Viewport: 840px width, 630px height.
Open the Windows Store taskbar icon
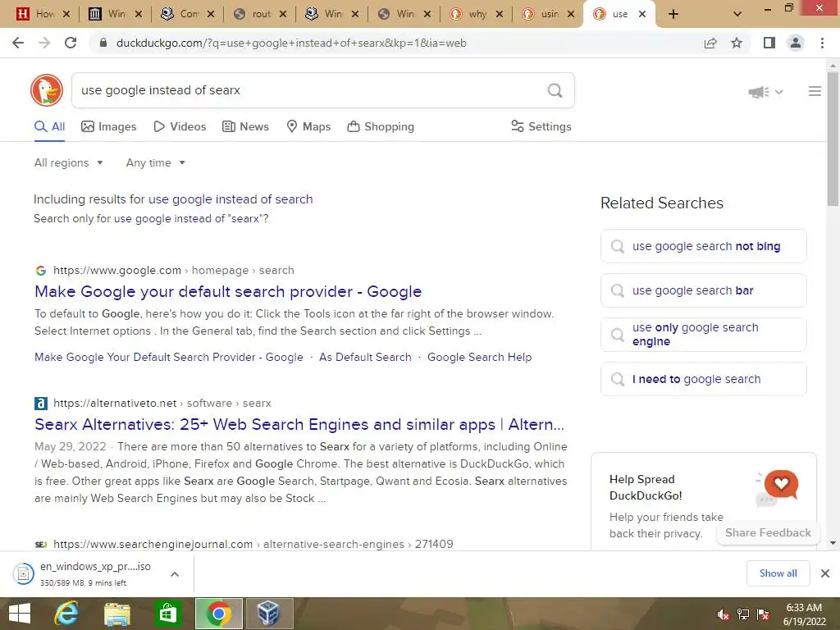coord(167,614)
